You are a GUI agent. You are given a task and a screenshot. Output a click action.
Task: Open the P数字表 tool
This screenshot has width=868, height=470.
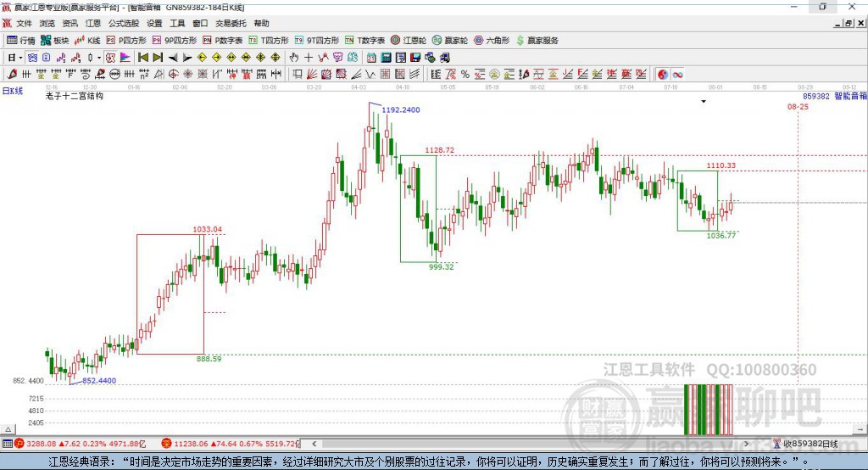coord(223,41)
